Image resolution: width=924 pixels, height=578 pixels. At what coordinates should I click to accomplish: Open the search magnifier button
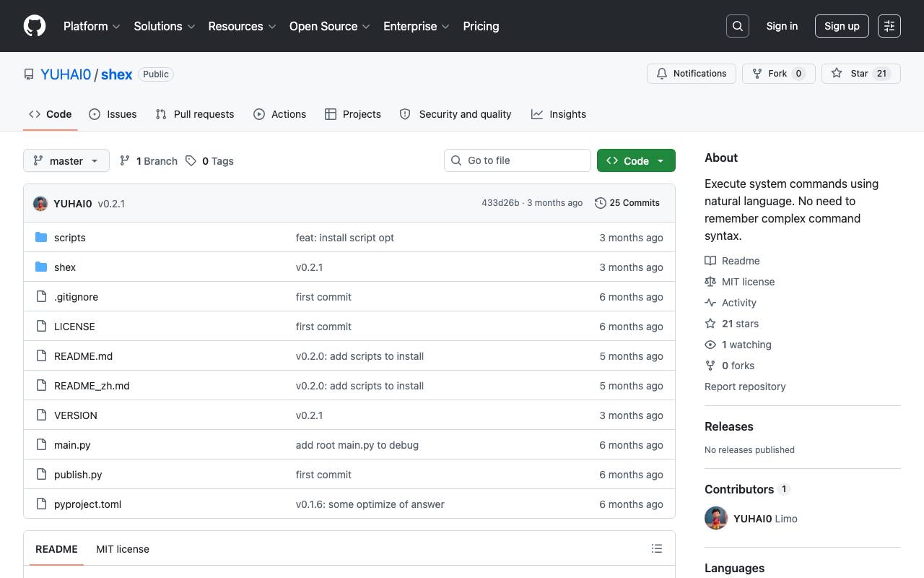(738, 26)
